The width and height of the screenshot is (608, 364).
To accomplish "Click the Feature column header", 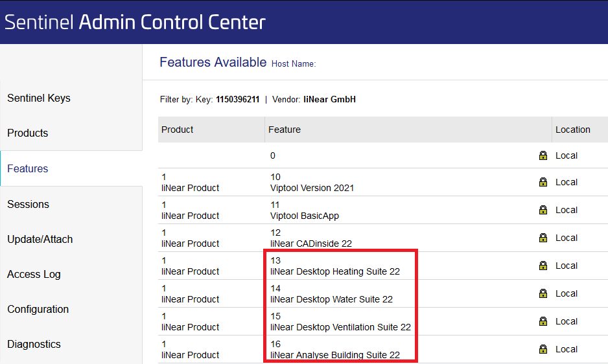I will pos(285,130).
